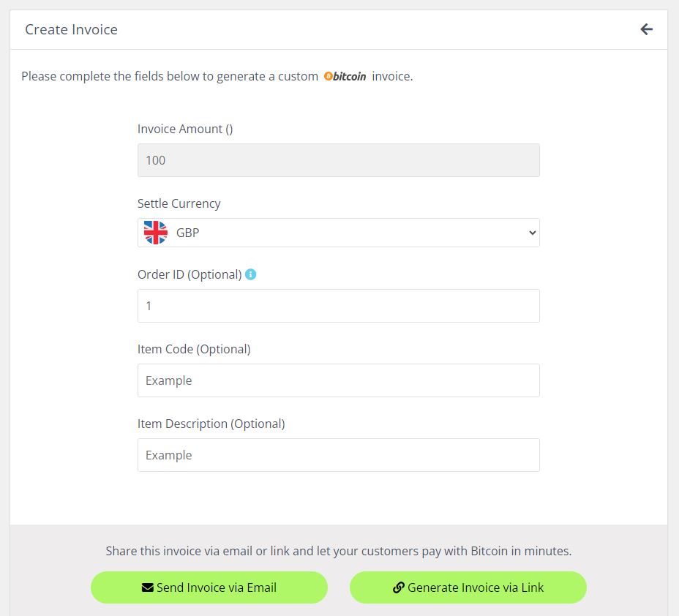This screenshot has width=679, height=616.
Task: Click the chain link icon on the Generate button
Action: click(x=398, y=587)
